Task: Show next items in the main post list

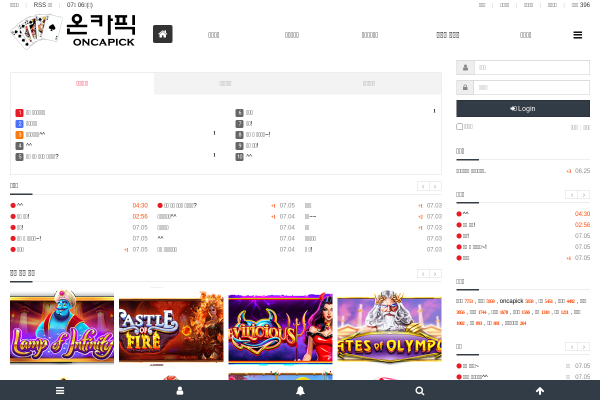Action: pos(435,186)
